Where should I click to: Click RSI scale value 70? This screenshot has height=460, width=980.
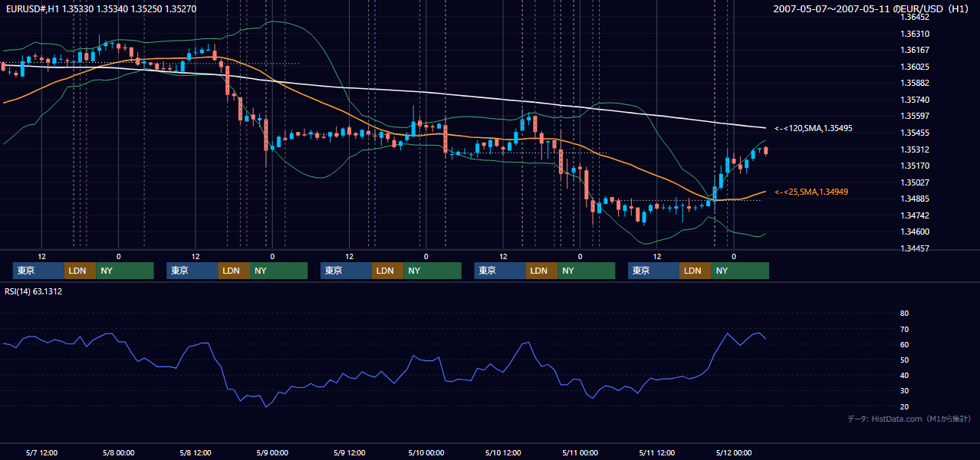tap(904, 329)
